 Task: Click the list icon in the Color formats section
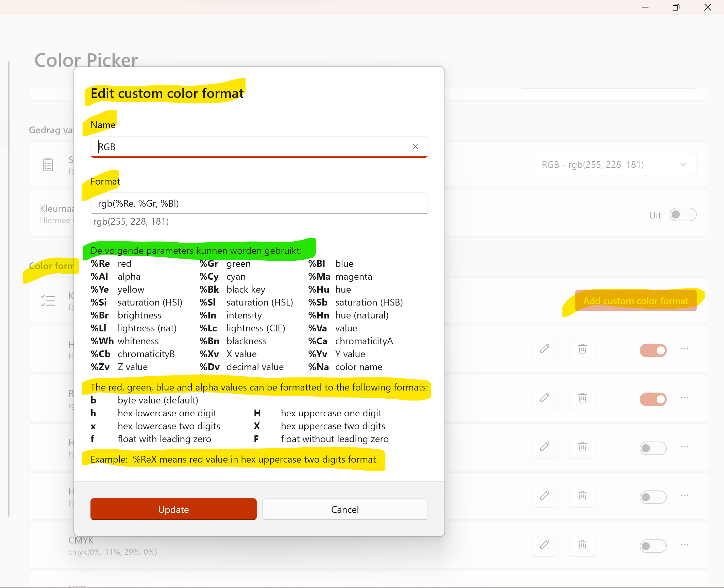point(48,300)
